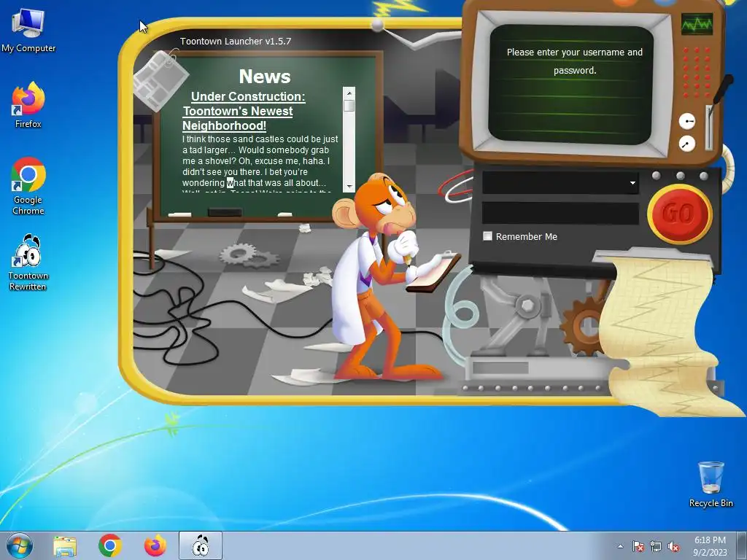Focus the password input field
The image size is (747, 560).
[560, 213]
